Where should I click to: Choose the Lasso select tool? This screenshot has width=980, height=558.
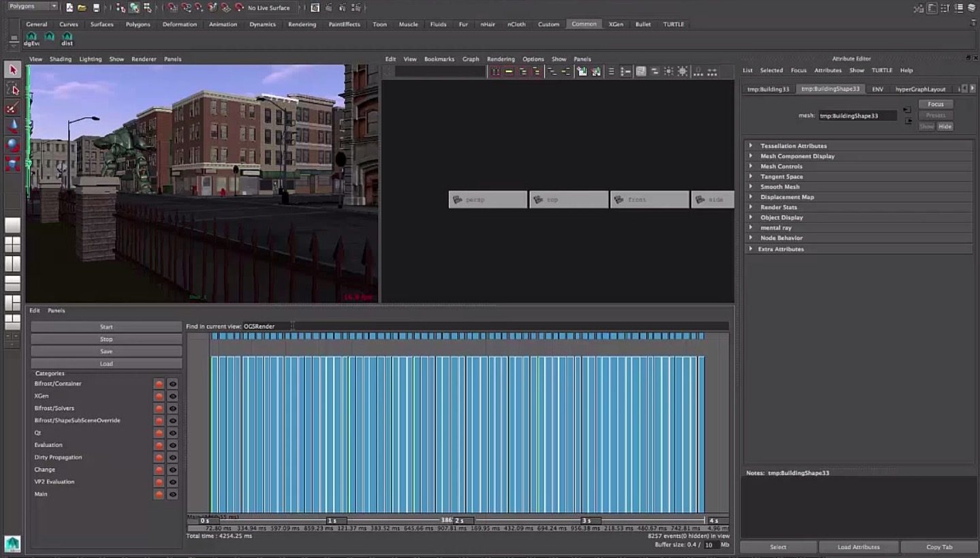[x=12, y=89]
